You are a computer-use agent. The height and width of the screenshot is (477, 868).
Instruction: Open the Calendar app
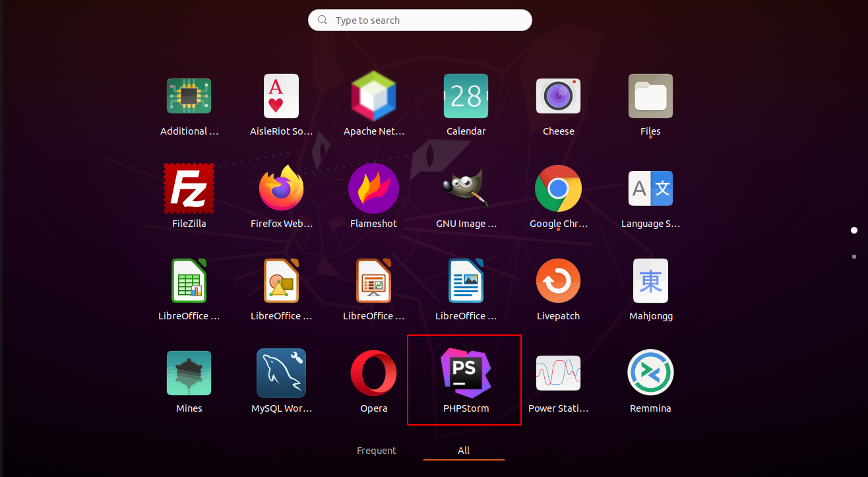click(x=466, y=96)
